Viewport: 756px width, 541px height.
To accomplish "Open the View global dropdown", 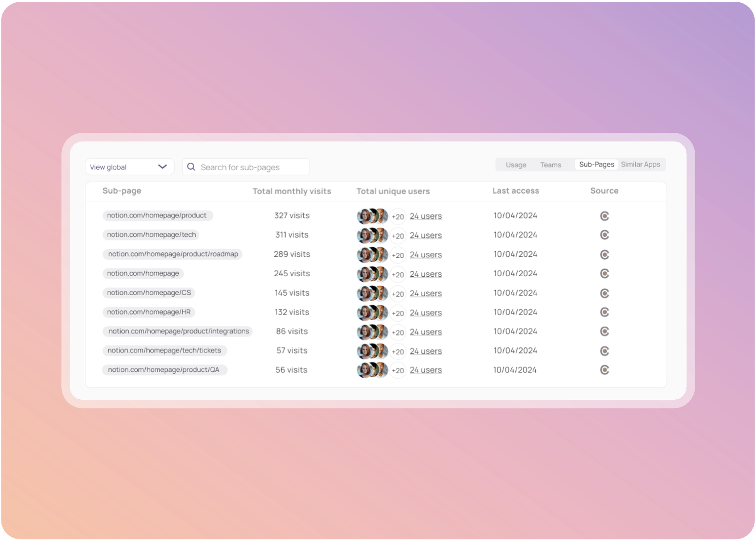I will pos(129,167).
